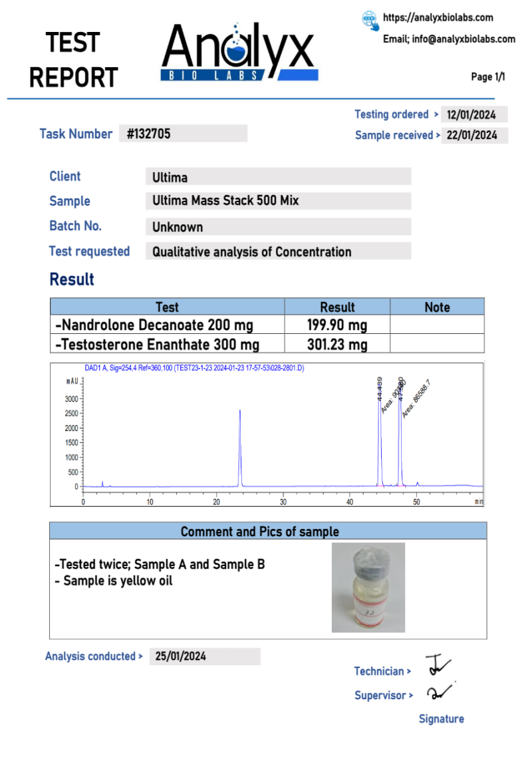This screenshot has height=765, width=532.
Task: Click the Note column header
Action: coord(437,307)
